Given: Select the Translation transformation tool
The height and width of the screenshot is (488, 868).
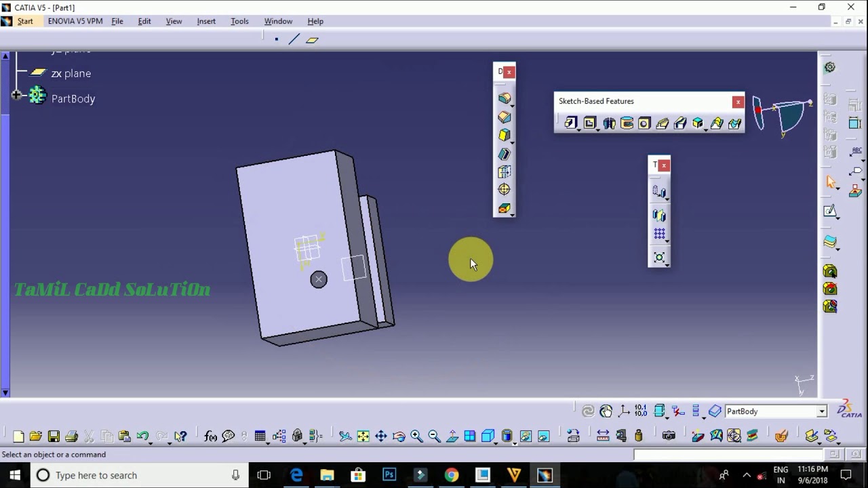Looking at the screenshot, I should [x=659, y=192].
